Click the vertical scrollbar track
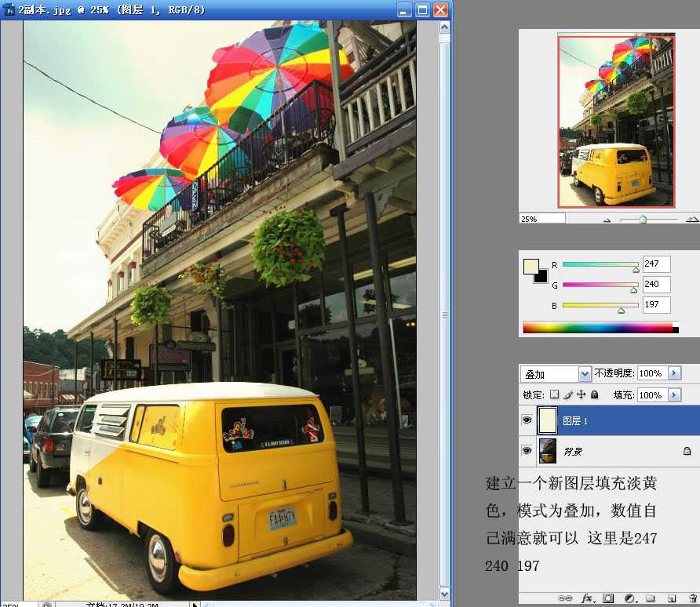 point(444,311)
